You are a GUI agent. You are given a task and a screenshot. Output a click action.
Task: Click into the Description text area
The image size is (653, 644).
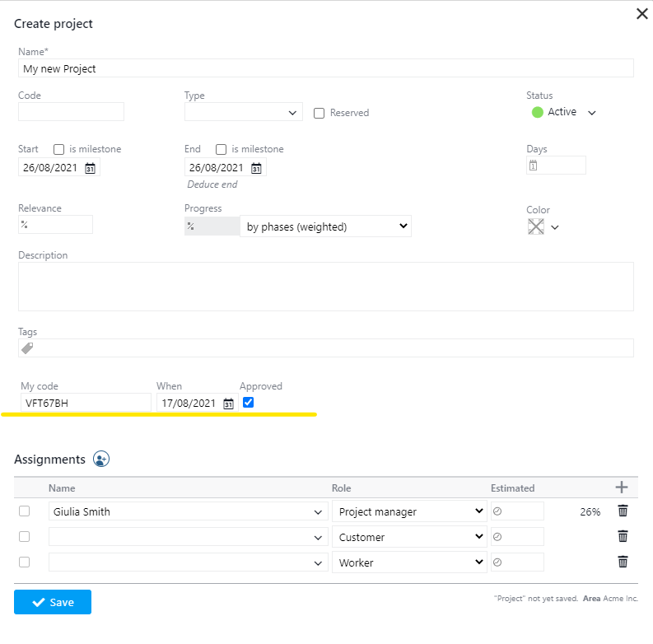tap(325, 287)
